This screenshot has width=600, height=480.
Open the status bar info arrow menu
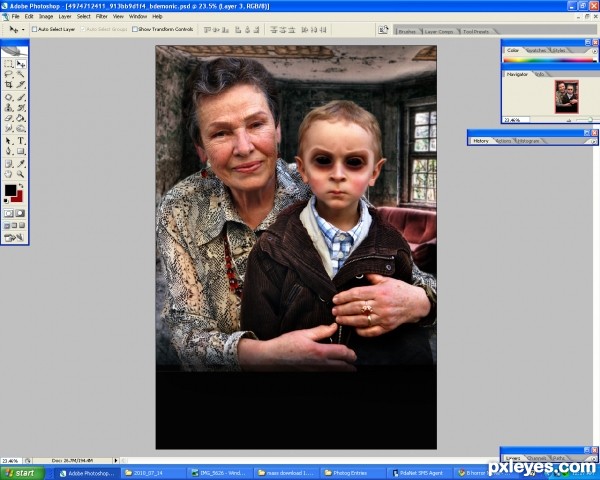[116, 460]
